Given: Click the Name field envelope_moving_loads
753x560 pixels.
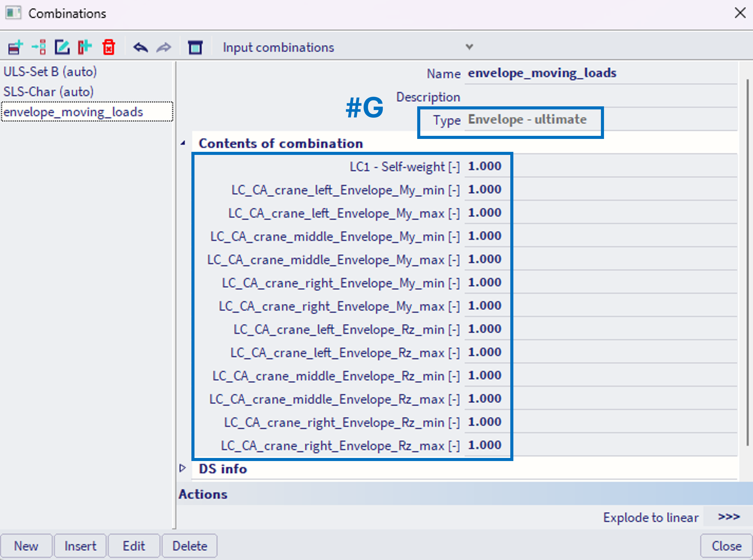Looking at the screenshot, I should 542,73.
